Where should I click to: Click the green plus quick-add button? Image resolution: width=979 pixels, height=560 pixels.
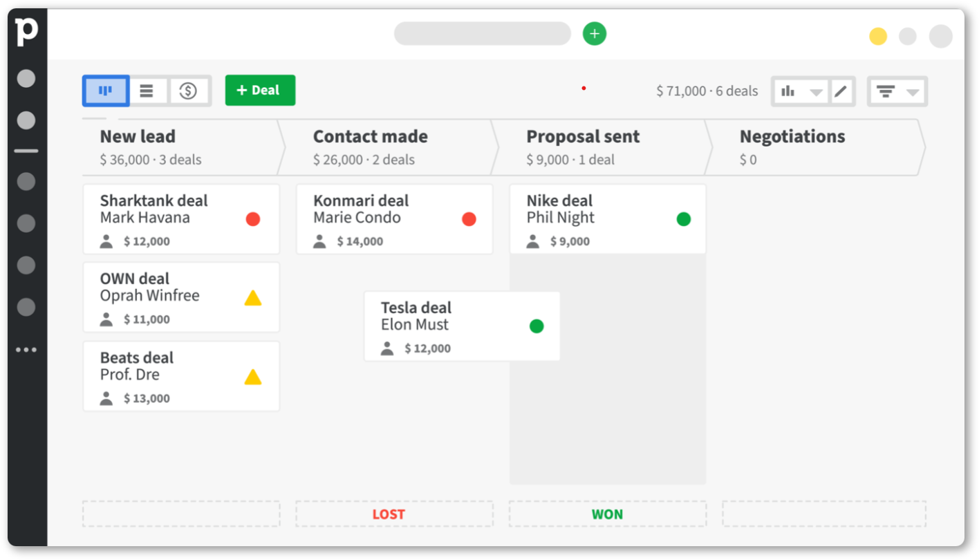tap(595, 33)
